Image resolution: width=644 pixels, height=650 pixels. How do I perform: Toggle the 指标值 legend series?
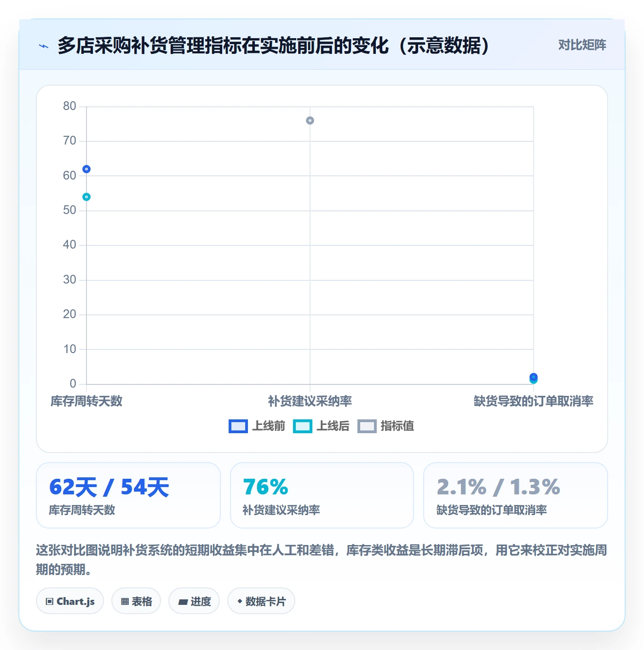point(385,426)
